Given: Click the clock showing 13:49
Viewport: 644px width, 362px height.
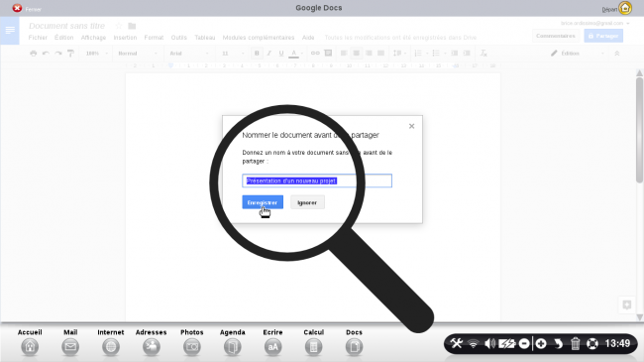Looking at the screenshot, I should click(617, 343).
